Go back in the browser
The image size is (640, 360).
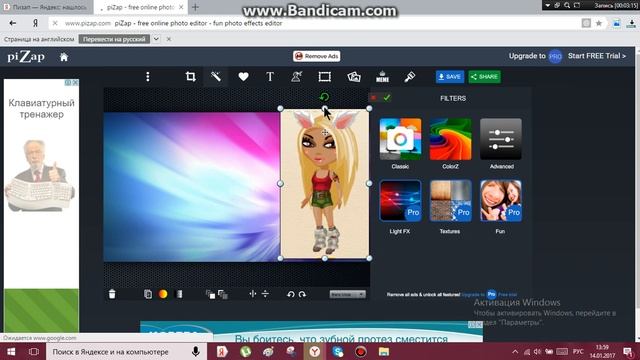[x=13, y=23]
